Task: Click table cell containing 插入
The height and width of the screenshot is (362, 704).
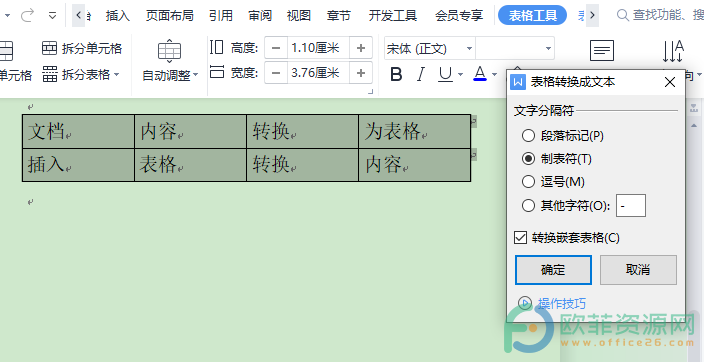Action: coord(79,165)
